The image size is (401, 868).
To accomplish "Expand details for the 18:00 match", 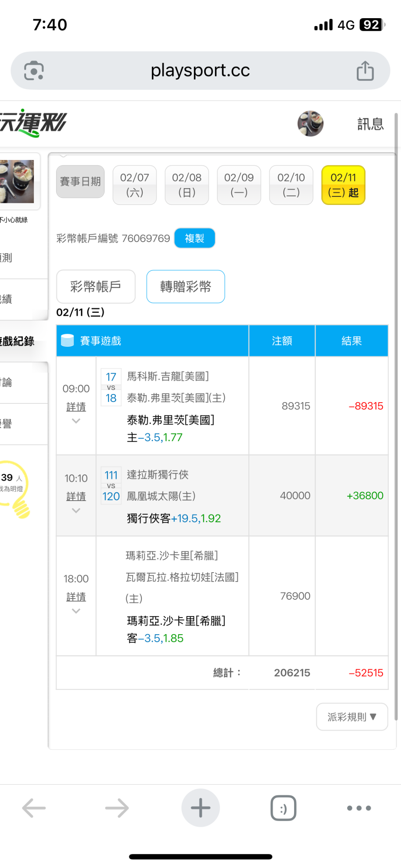I will 76,597.
